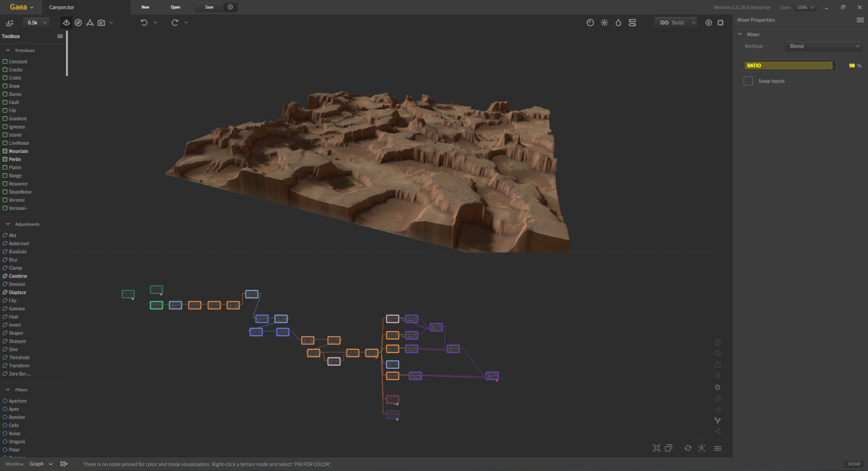This screenshot has width=868, height=471.
Task: Enable the Swap Inputs checkbox
Action: [x=748, y=81]
